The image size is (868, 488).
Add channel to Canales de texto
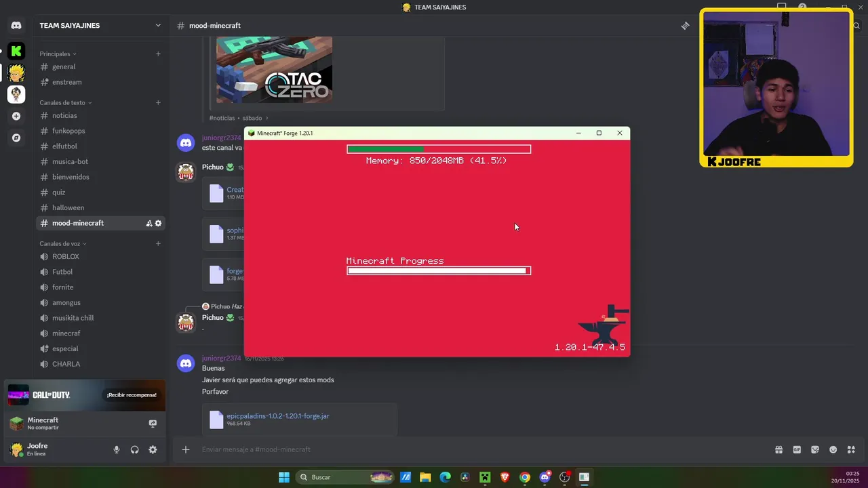coord(158,102)
